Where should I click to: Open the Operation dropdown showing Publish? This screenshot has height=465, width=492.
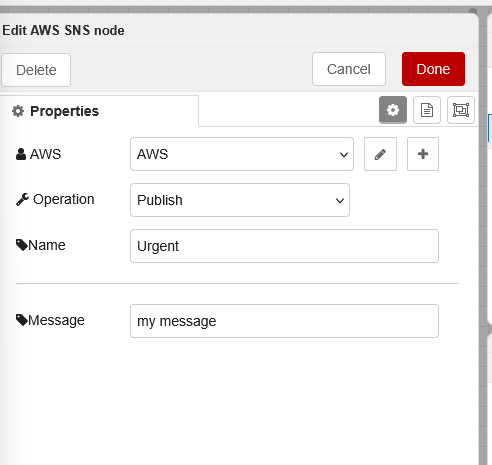[240, 200]
